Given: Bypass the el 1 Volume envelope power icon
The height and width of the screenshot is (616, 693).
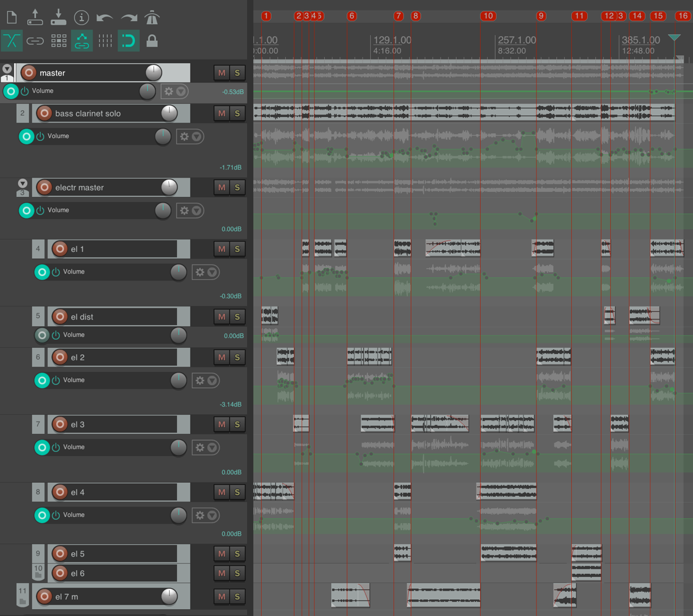Looking at the screenshot, I should click(56, 272).
